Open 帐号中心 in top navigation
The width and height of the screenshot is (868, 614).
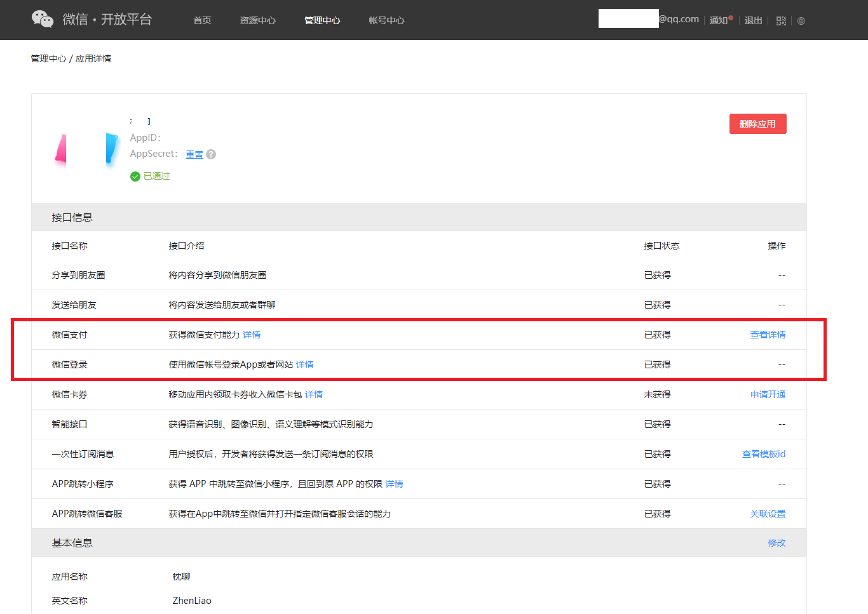(386, 20)
